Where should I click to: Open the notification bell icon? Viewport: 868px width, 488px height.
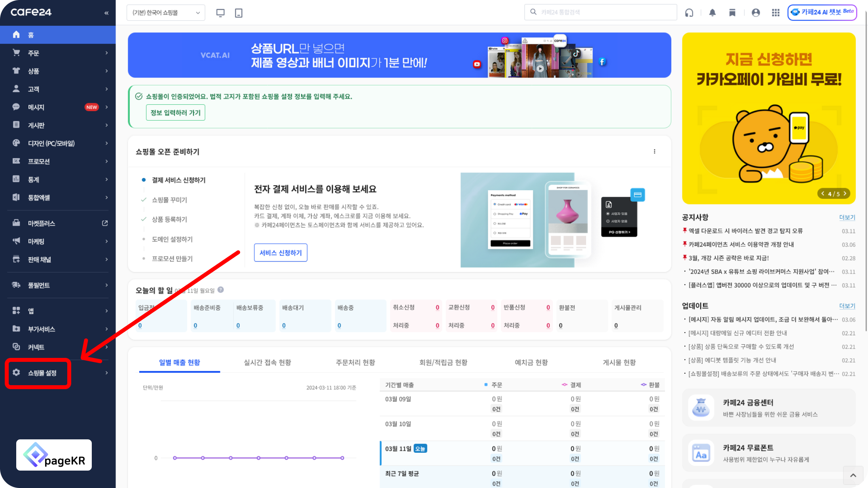712,13
